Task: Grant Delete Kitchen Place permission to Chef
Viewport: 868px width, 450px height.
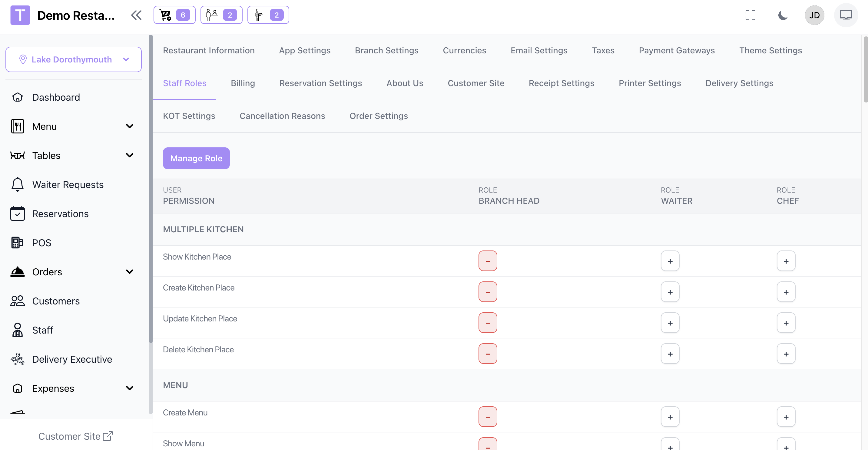Action: click(x=785, y=354)
